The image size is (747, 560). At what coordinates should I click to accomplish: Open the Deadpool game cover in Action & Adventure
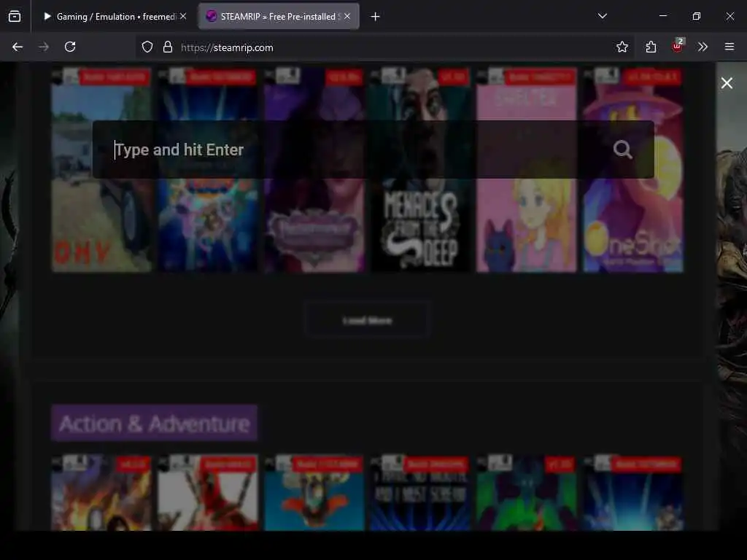tap(208, 493)
